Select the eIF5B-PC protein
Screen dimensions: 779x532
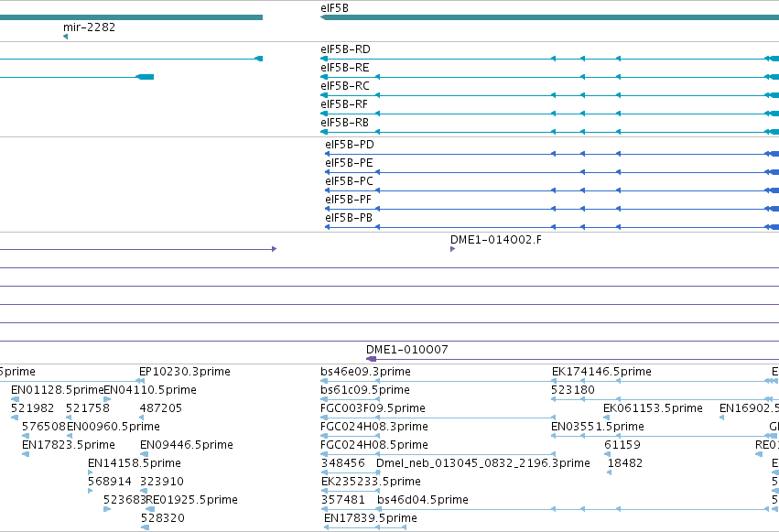[x=349, y=181]
